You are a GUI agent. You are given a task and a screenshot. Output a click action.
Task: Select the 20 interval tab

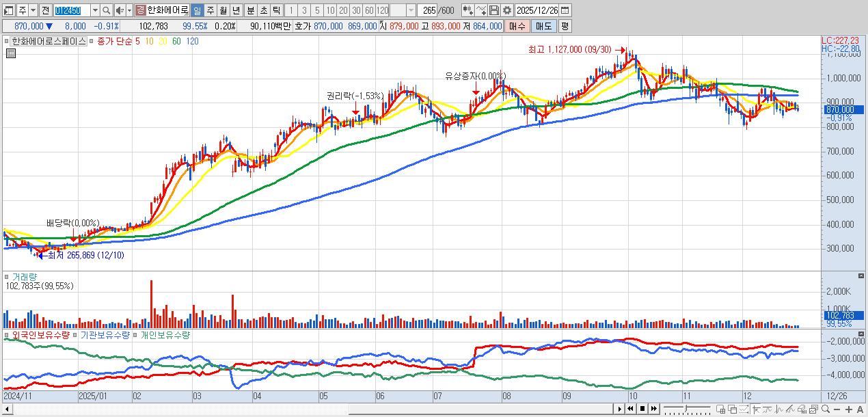tap(344, 10)
